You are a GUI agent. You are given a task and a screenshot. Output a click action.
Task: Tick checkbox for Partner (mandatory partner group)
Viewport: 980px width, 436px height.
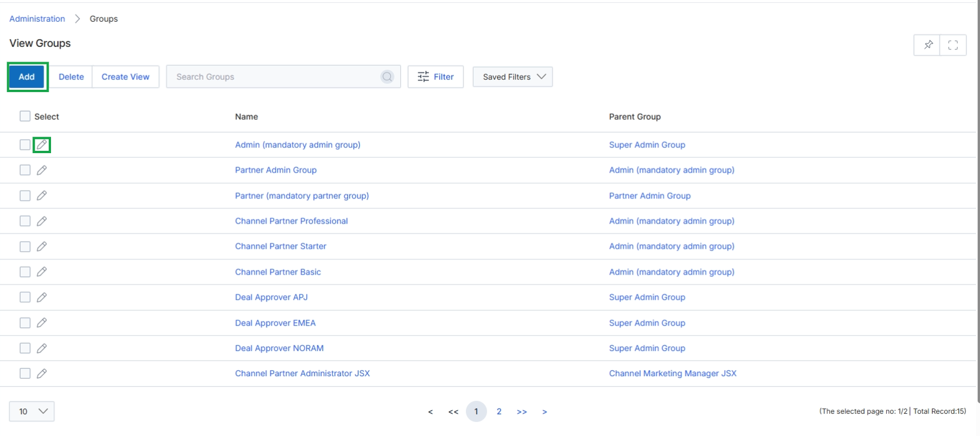[x=25, y=195]
